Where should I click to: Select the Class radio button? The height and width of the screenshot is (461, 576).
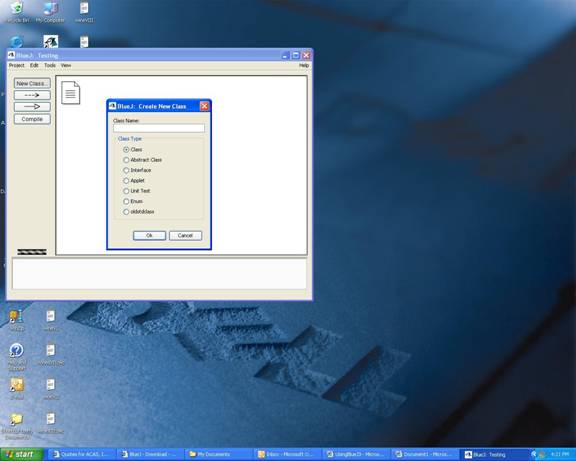[x=126, y=150]
